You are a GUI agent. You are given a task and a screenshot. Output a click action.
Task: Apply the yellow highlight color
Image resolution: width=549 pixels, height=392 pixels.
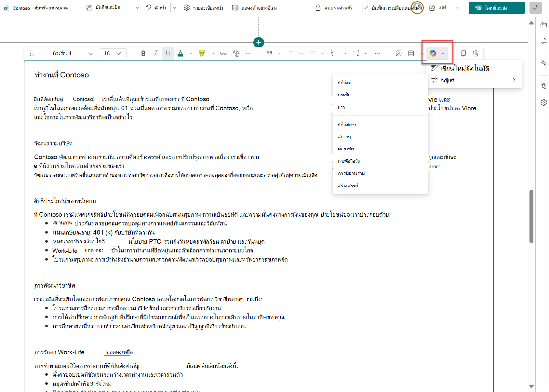pyautogui.click(x=202, y=53)
